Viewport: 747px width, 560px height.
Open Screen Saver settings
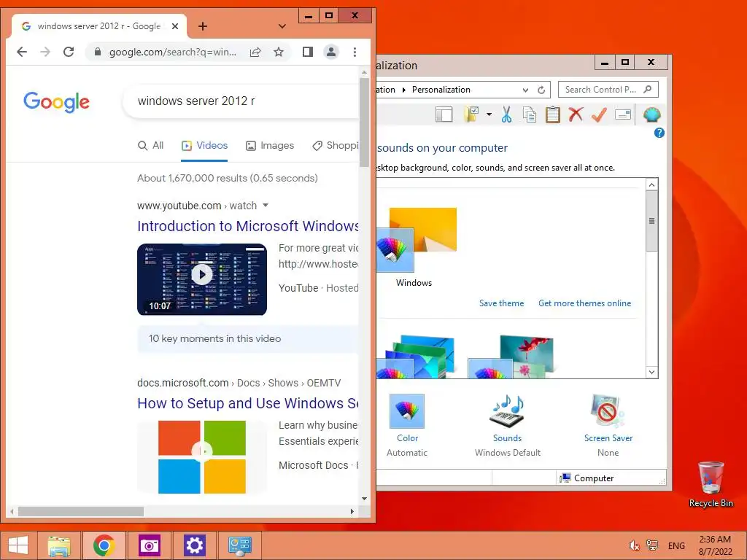pyautogui.click(x=608, y=425)
